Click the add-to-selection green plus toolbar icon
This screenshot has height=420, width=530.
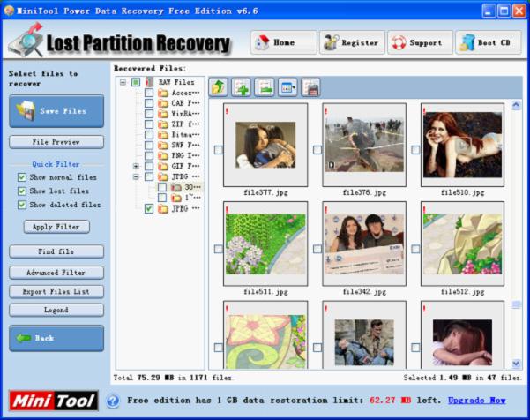(x=241, y=87)
